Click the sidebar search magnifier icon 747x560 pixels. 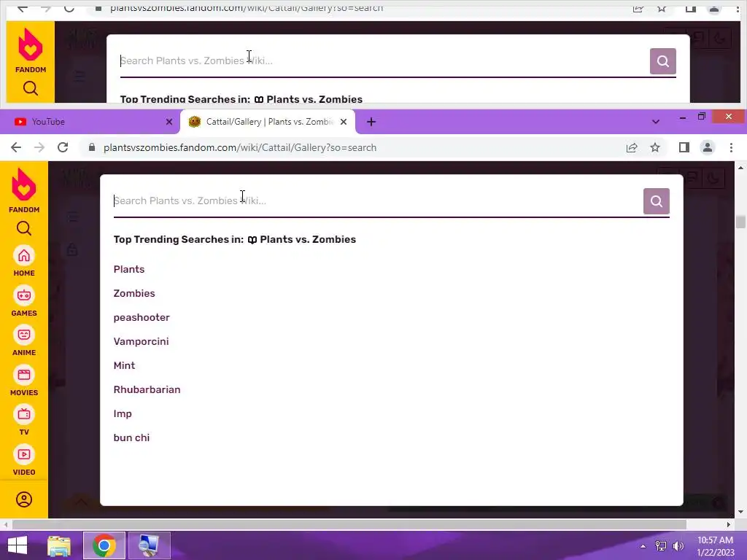tap(24, 228)
